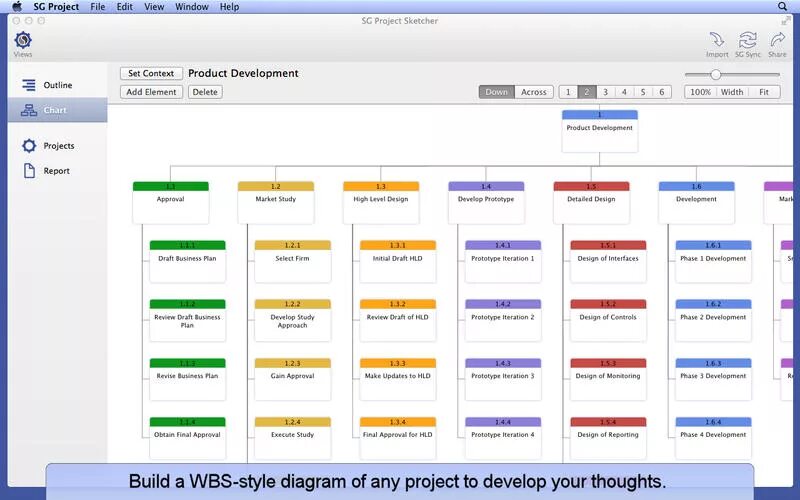800x500 pixels.
Task: Select the Prototype Iteration 3 element
Action: tap(503, 380)
